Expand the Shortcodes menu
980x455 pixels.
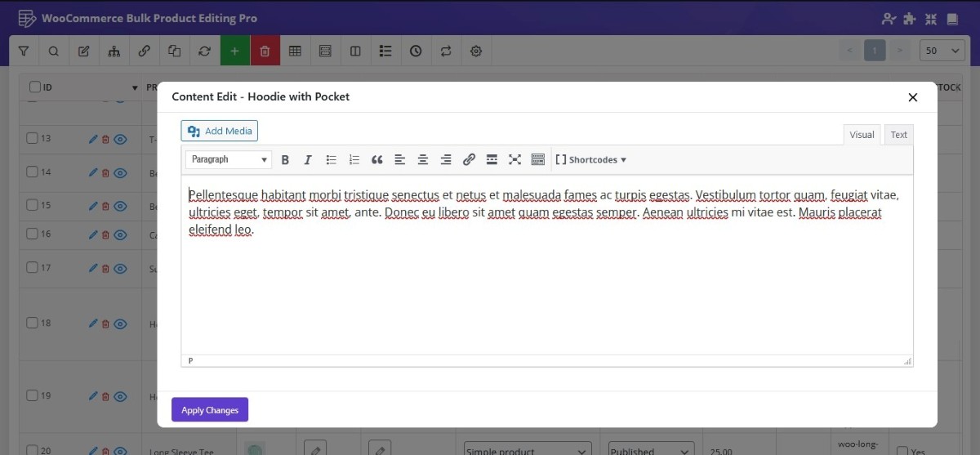pyautogui.click(x=590, y=160)
